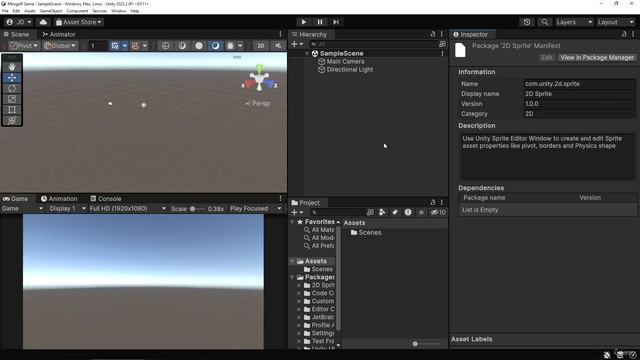640x360 pixels.
Task: Select the Scale tool in Scene toolbar
Action: pyautogui.click(x=12, y=99)
